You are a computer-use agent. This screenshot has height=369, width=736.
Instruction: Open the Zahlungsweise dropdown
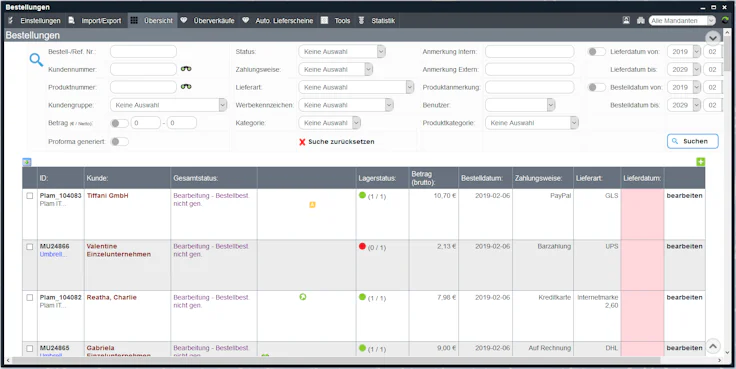click(336, 69)
